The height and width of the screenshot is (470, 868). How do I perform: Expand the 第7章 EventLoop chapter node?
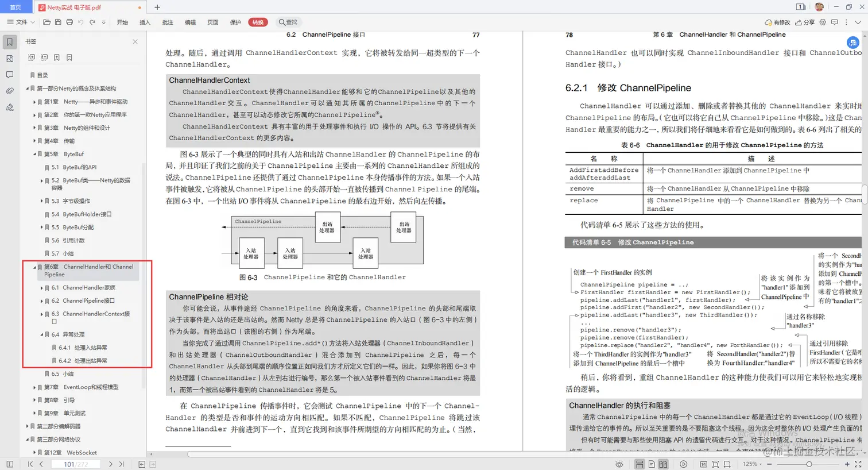click(x=34, y=386)
